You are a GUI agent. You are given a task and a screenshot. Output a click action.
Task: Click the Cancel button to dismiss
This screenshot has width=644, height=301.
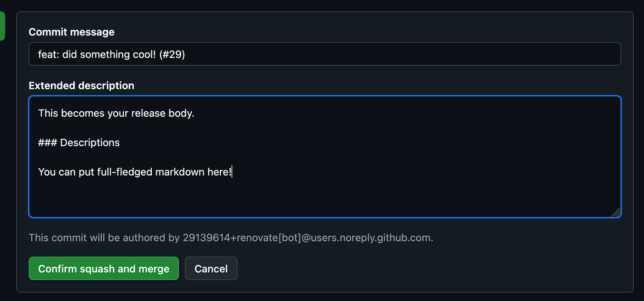211,268
